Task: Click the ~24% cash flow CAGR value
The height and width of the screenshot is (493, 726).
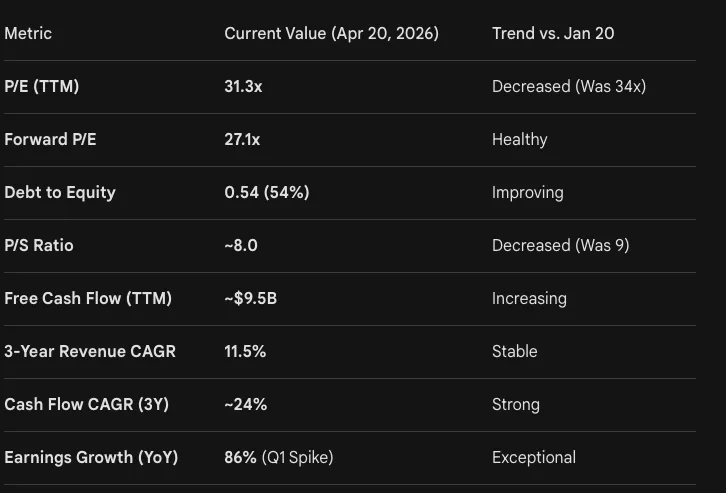Action: tap(245, 405)
